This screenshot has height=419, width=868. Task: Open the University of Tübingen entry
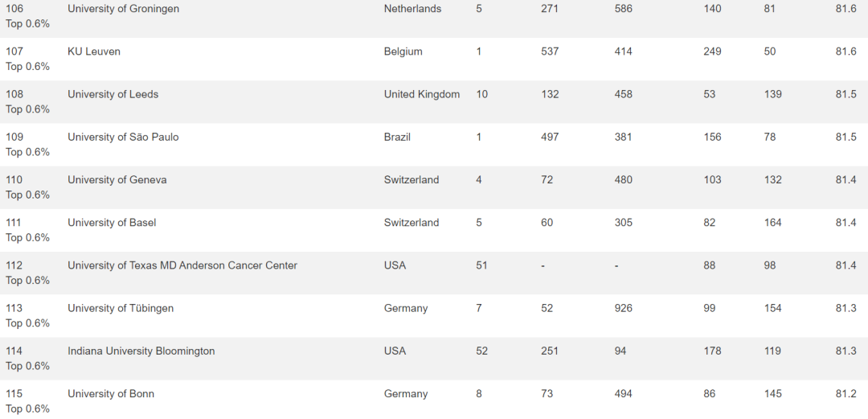(x=120, y=308)
